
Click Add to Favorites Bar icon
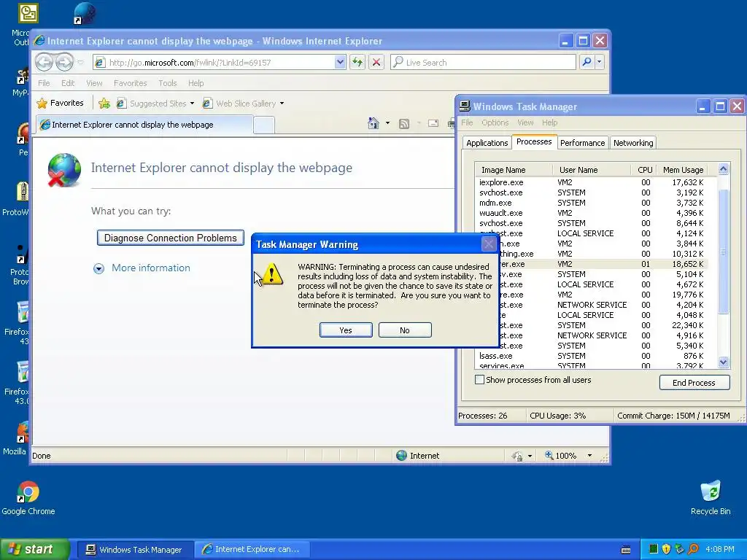[104, 103]
